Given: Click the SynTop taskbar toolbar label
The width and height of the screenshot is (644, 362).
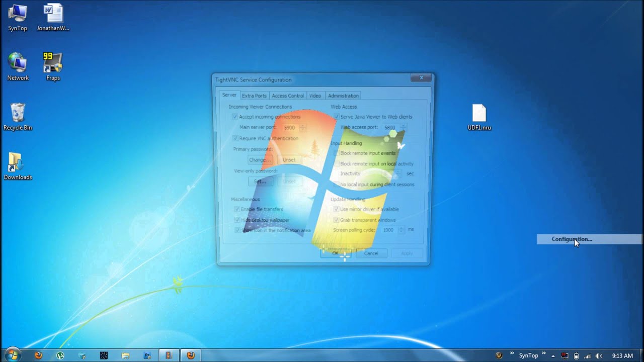Looking at the screenshot, I should [528, 356].
